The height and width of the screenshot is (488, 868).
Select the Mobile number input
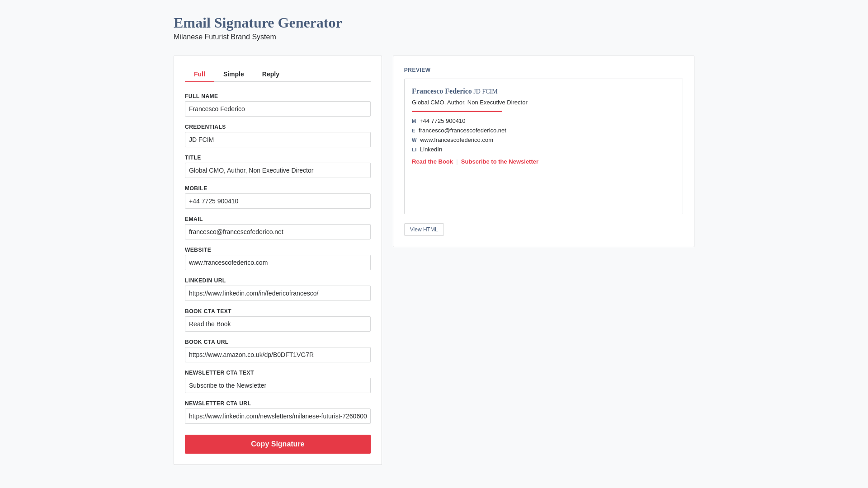278,201
